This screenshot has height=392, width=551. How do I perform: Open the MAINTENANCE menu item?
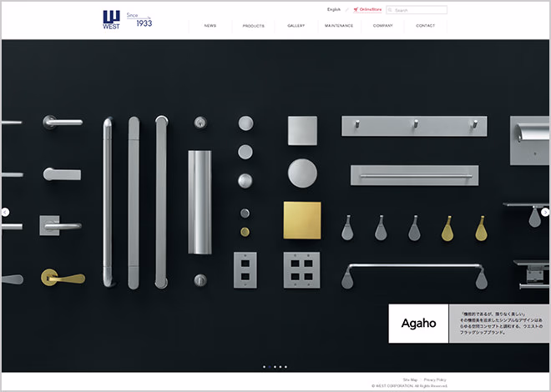(339, 26)
